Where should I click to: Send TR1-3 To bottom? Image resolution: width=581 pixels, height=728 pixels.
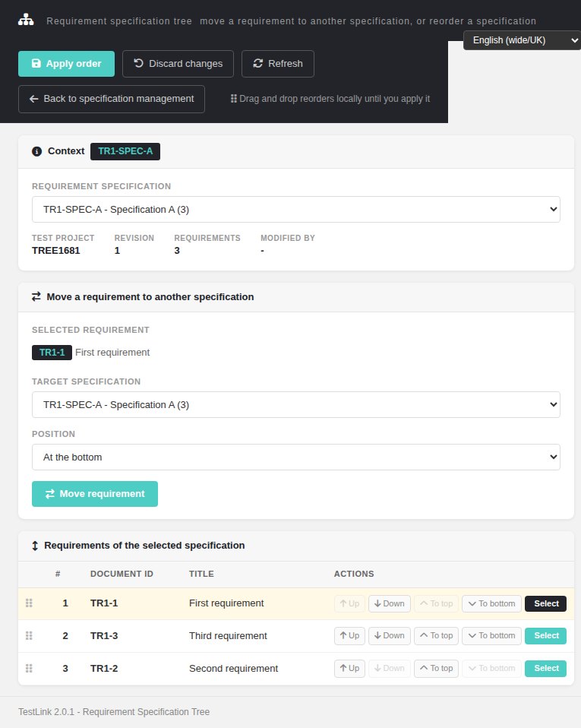point(492,635)
